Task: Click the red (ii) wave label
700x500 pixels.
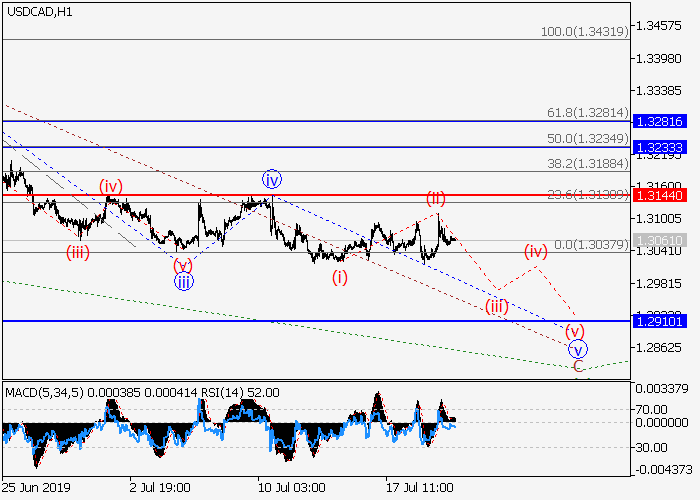Action: (x=436, y=197)
